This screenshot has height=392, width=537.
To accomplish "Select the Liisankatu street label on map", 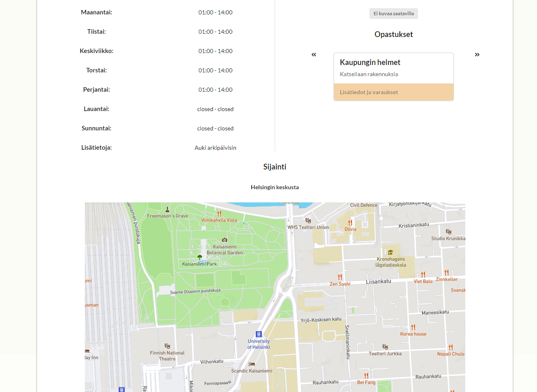I will click(x=378, y=281).
